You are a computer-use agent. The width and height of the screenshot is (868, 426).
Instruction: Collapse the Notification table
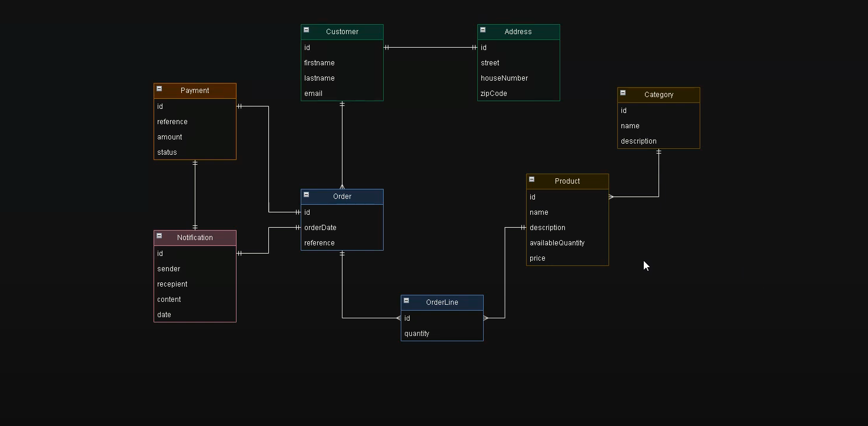pyautogui.click(x=159, y=236)
